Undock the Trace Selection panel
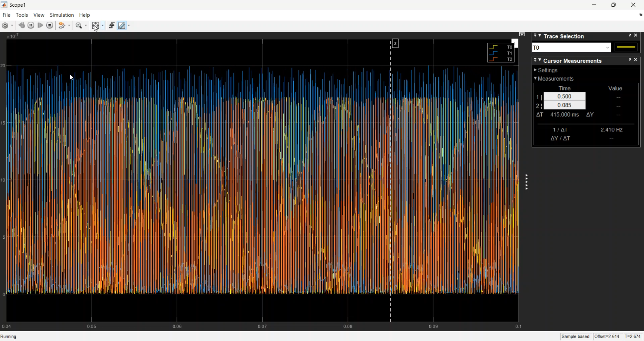This screenshot has height=341, width=644. point(630,35)
